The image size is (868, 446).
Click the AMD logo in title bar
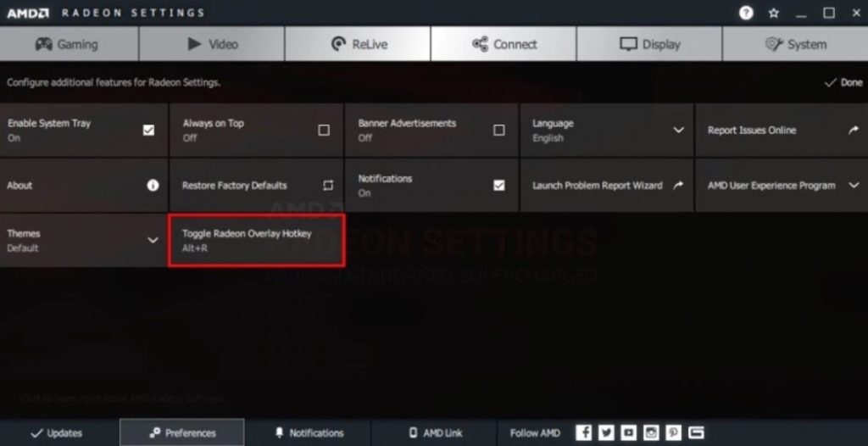[28, 14]
